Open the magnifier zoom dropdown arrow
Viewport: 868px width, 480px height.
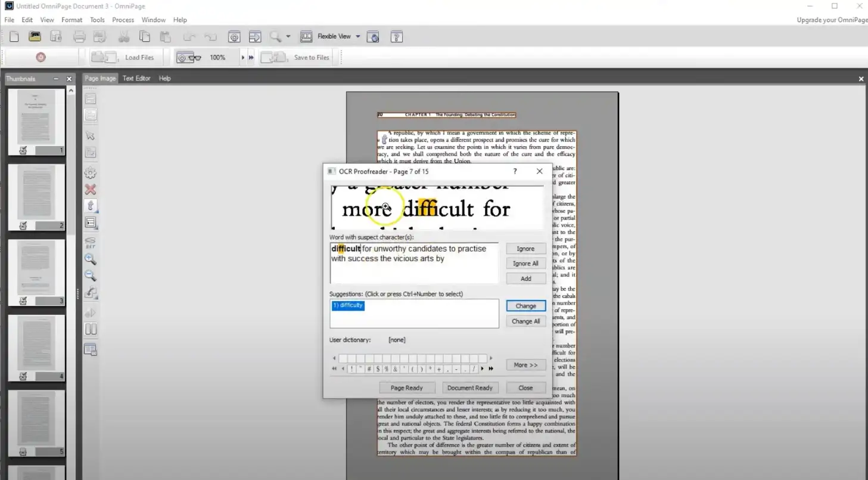point(288,36)
